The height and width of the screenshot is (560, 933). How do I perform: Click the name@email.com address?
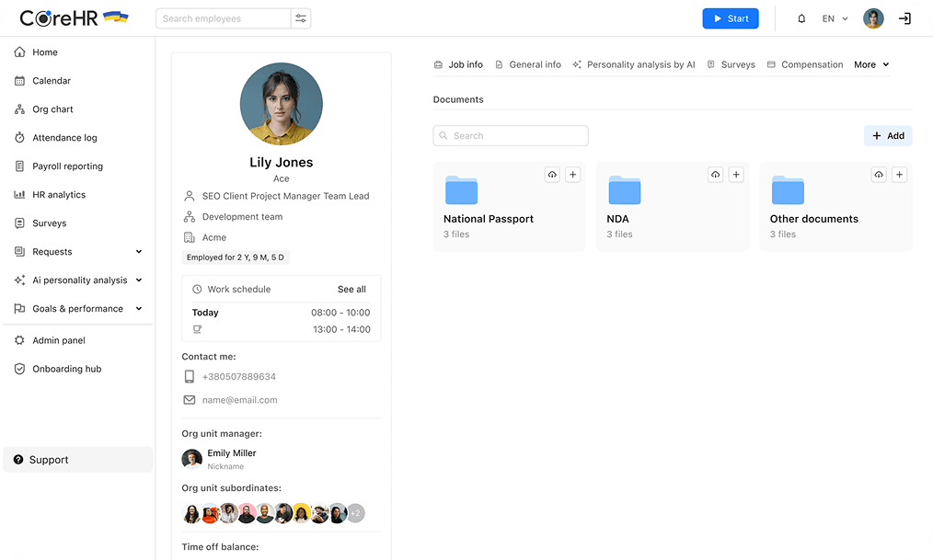pyautogui.click(x=239, y=400)
